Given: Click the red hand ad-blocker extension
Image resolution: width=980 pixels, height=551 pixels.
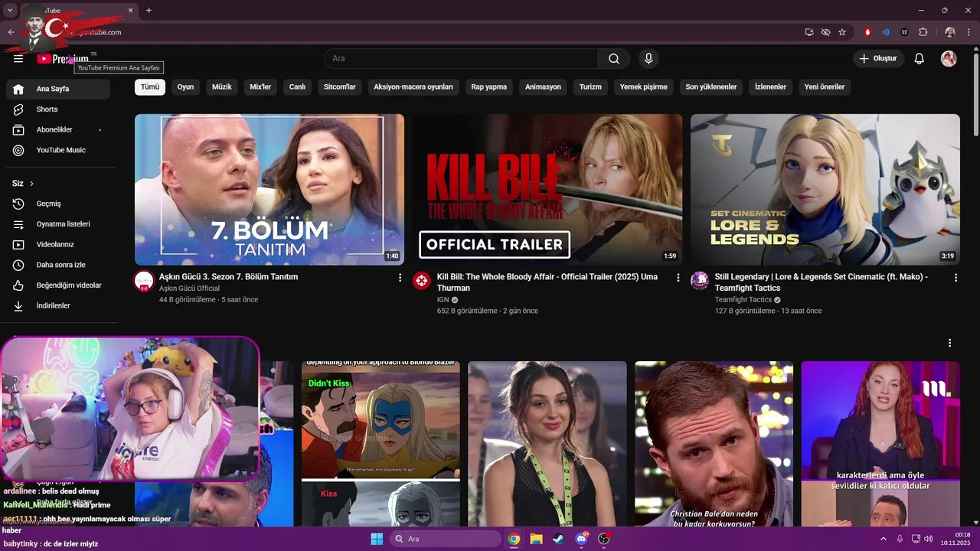Looking at the screenshot, I should coord(867,32).
